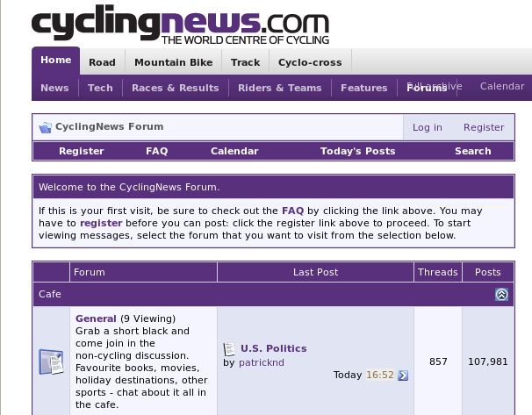Open the forum FAQ
This screenshot has width=532, height=415.
tap(157, 151)
